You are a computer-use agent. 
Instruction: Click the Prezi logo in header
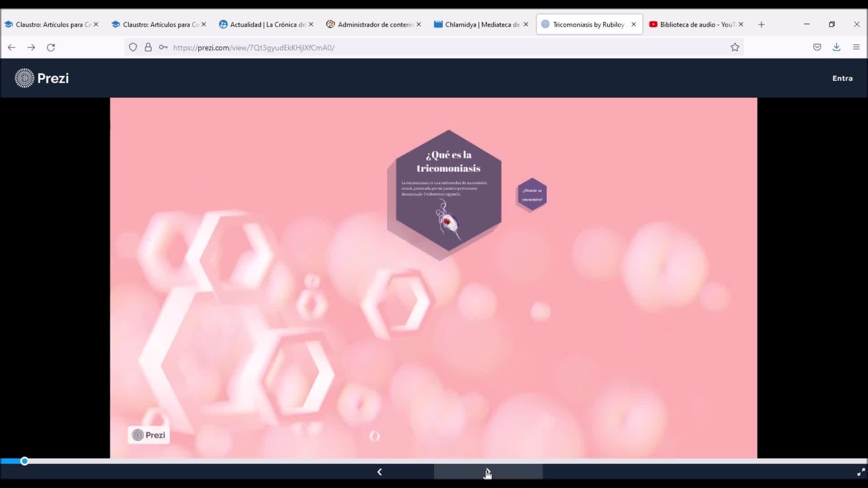pyautogui.click(x=42, y=78)
